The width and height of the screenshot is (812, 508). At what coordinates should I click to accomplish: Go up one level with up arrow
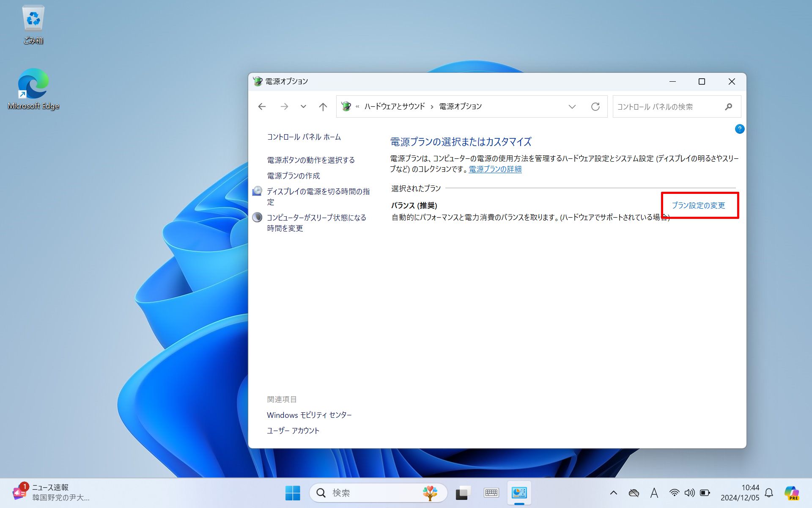click(x=323, y=107)
